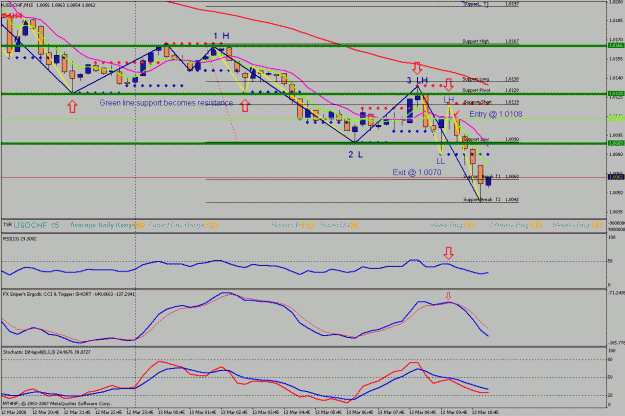Viewport: 625px width, 416px height.
Task: Click the 'Support Low 1.0090' level label
Action: coord(490,139)
